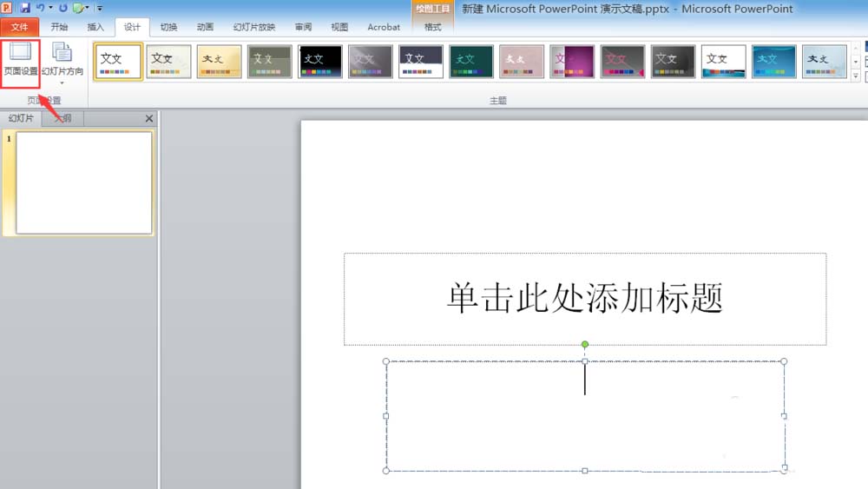Switch to the 动画 (Animations) ribbon tab
This screenshot has height=489, width=868.
pos(205,27)
